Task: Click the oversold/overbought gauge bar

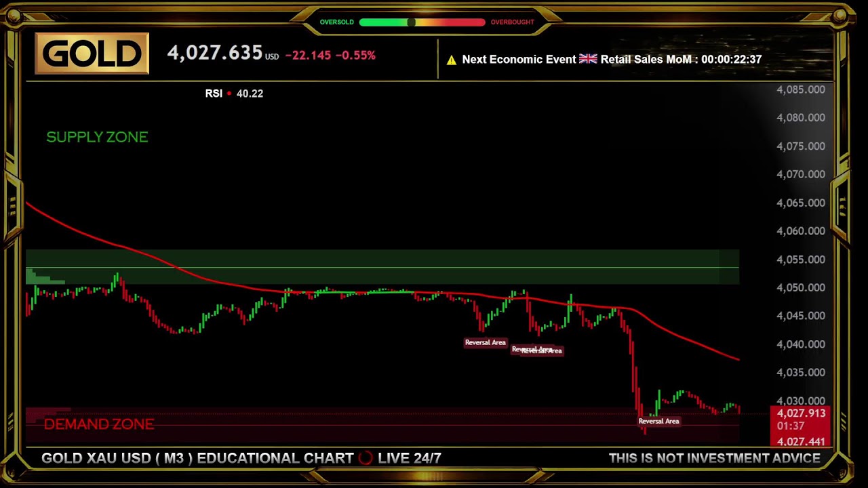Action: [x=422, y=22]
